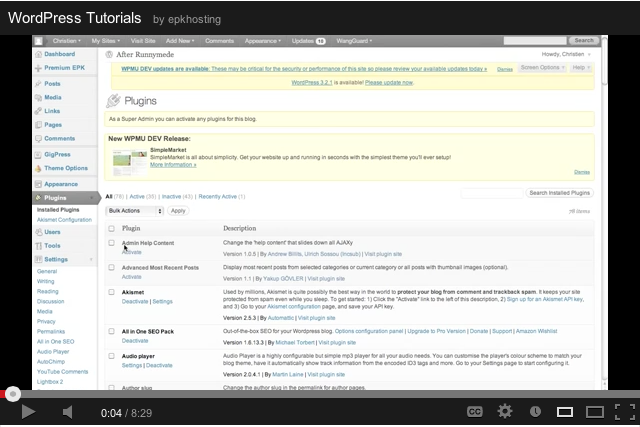Check the Akismet plugin checkbox
Image resolution: width=640 pixels, height=427 pixels.
click(x=111, y=292)
